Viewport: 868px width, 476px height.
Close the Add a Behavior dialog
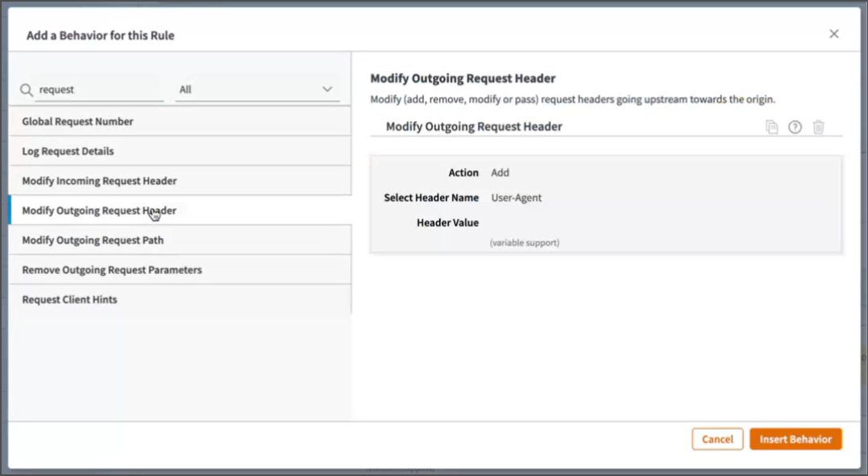[x=834, y=34]
